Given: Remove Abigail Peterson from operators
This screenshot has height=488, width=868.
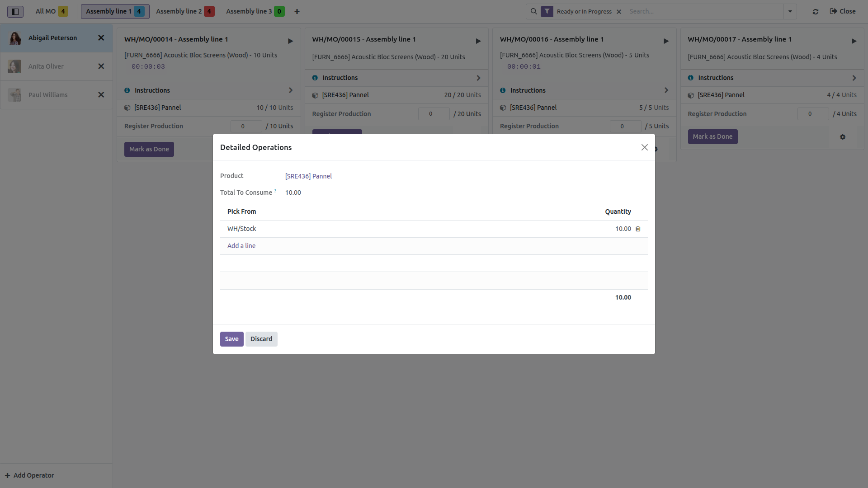Looking at the screenshot, I should (x=101, y=38).
